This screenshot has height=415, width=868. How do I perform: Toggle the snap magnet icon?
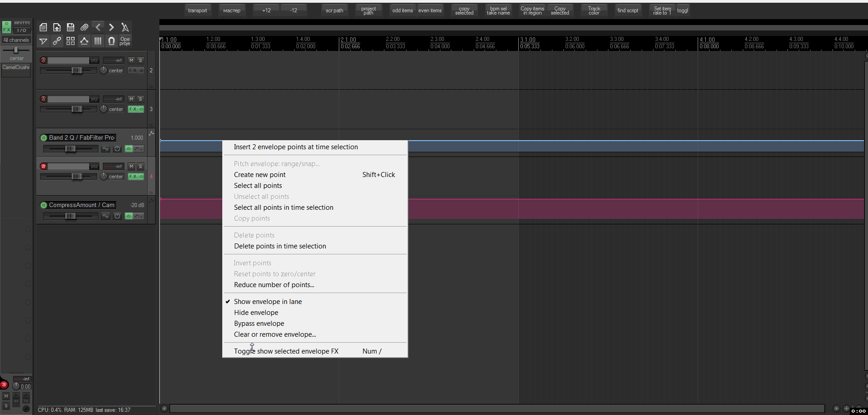click(111, 41)
